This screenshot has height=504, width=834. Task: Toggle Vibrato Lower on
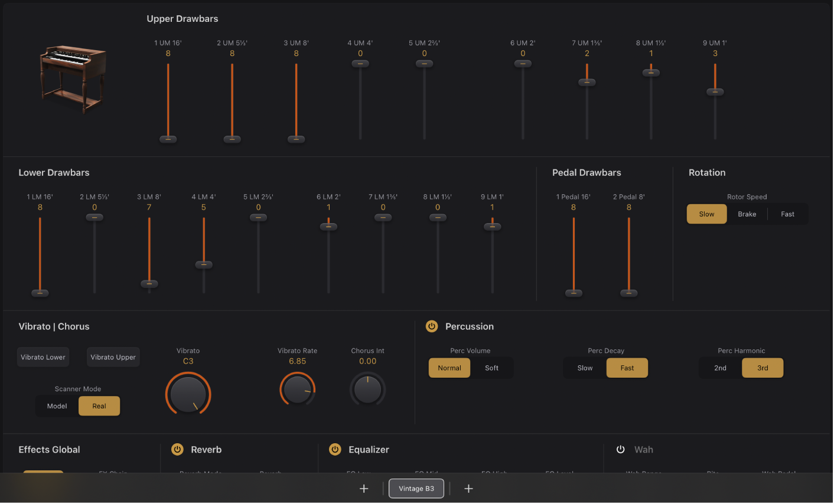click(x=43, y=357)
